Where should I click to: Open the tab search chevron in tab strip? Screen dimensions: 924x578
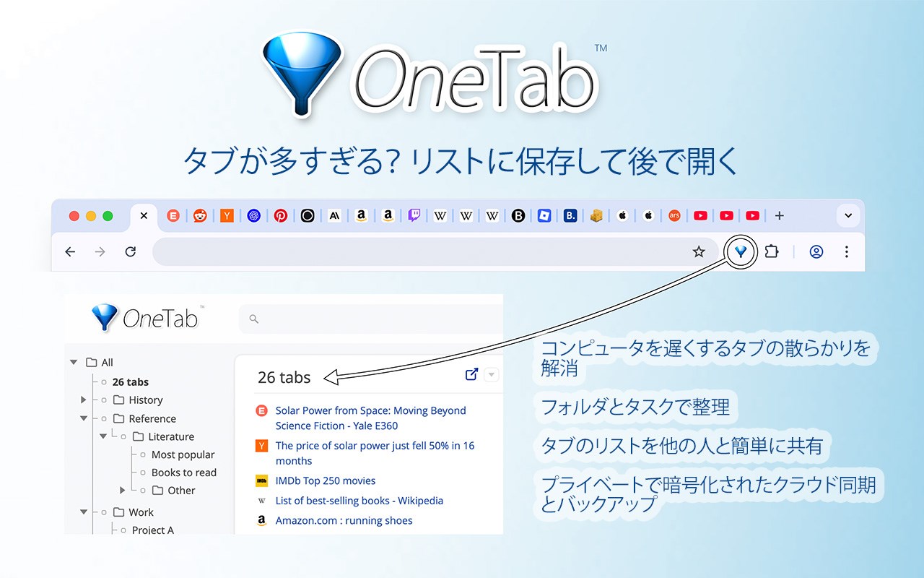tap(848, 215)
